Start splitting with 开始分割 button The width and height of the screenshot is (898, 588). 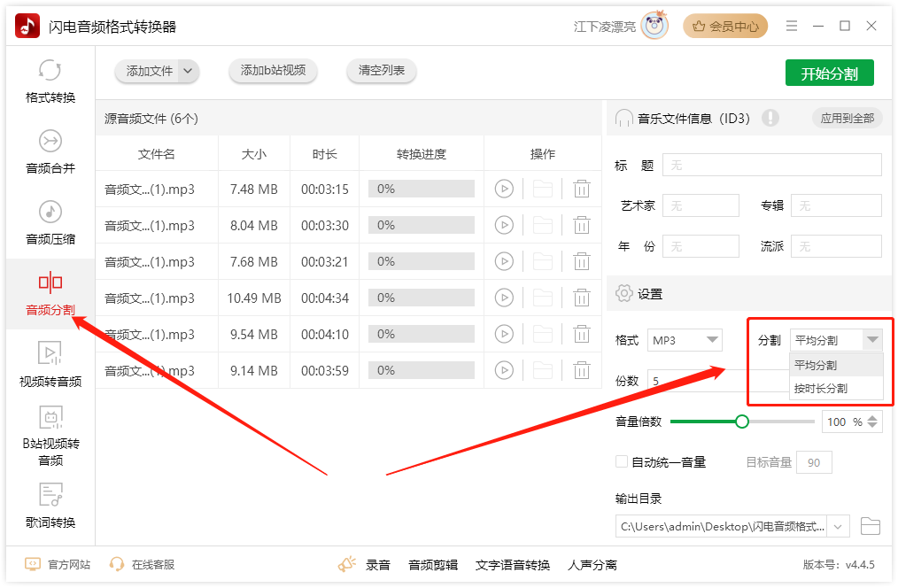pos(830,72)
